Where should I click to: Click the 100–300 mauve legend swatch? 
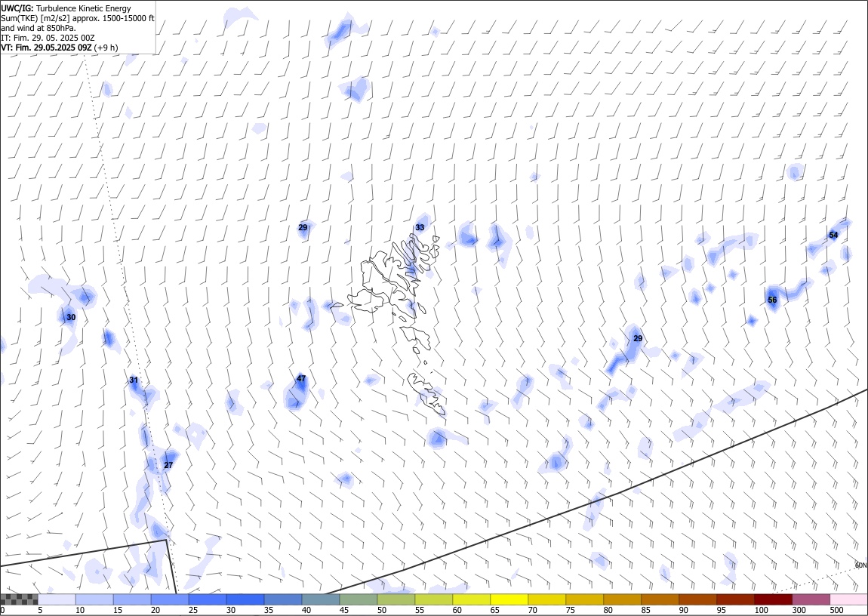[811, 599]
